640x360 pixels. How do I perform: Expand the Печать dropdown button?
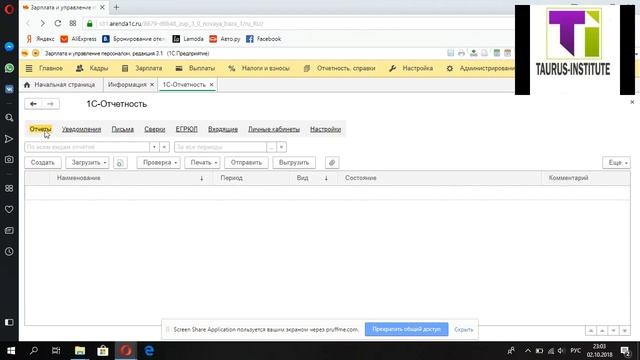202,162
